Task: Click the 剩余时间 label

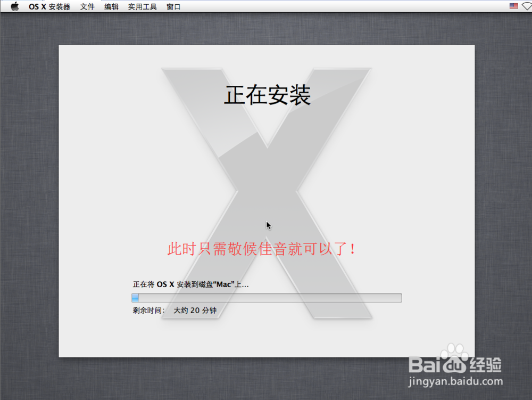Action: point(148,311)
